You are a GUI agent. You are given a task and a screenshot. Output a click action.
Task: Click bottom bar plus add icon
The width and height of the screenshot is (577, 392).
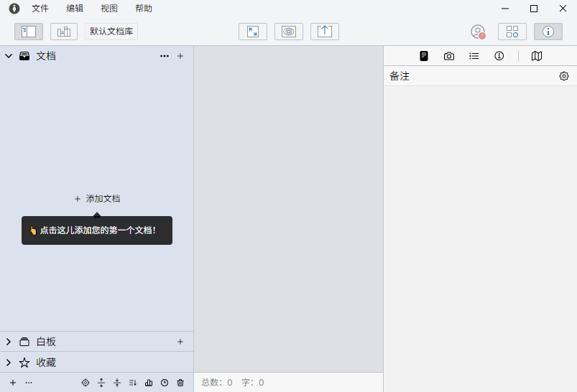[13, 383]
